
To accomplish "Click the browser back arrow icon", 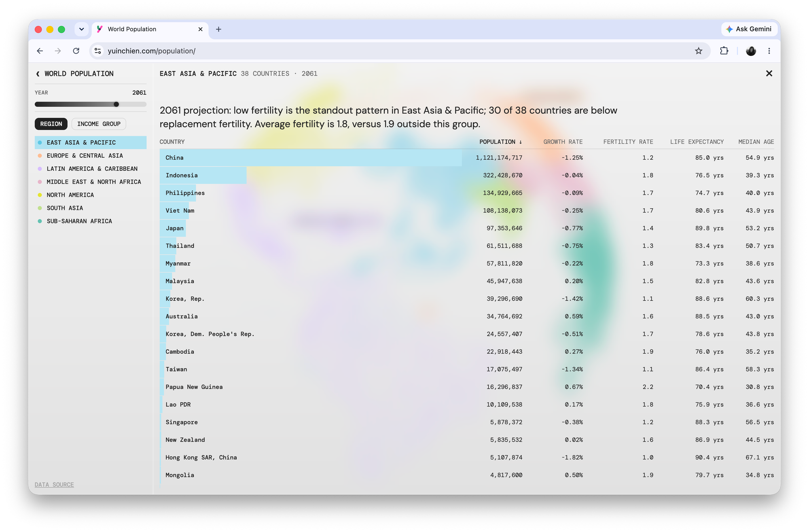I will [40, 51].
